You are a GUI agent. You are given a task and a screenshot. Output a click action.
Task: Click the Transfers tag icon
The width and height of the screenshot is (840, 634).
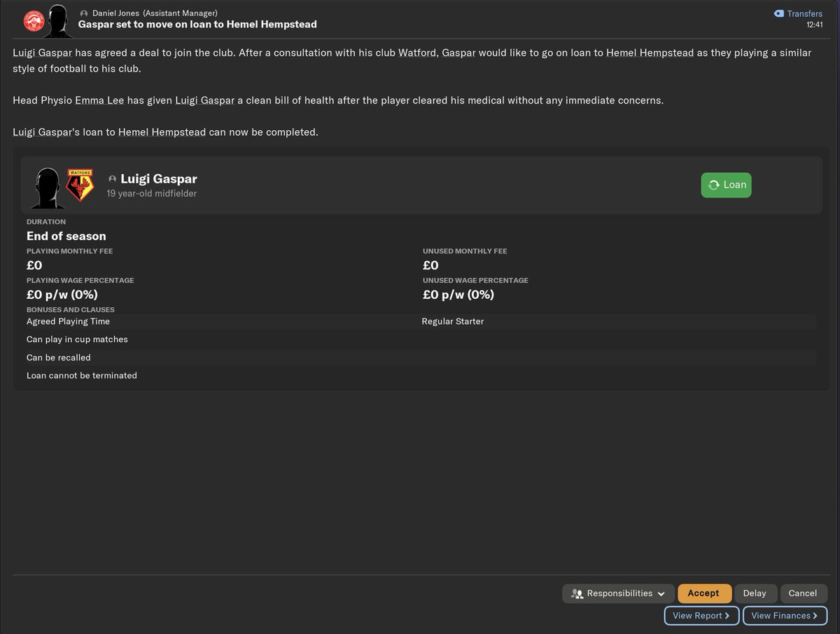pyautogui.click(x=778, y=13)
